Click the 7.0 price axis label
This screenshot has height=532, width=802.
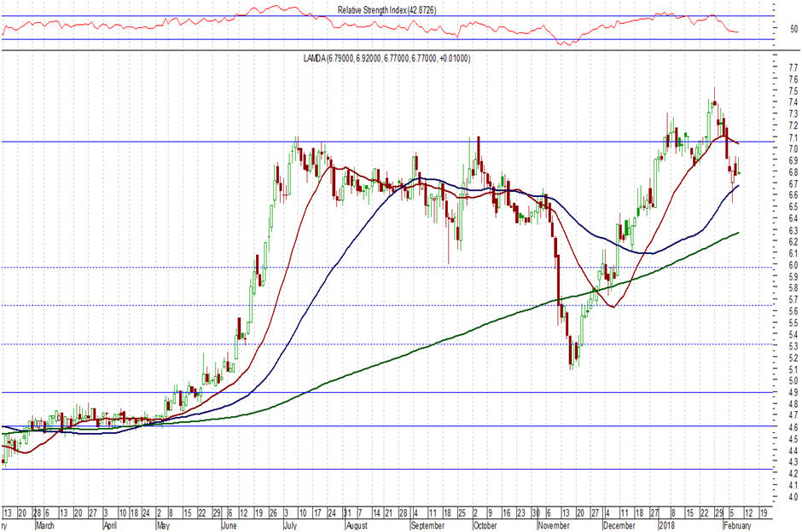(793, 148)
